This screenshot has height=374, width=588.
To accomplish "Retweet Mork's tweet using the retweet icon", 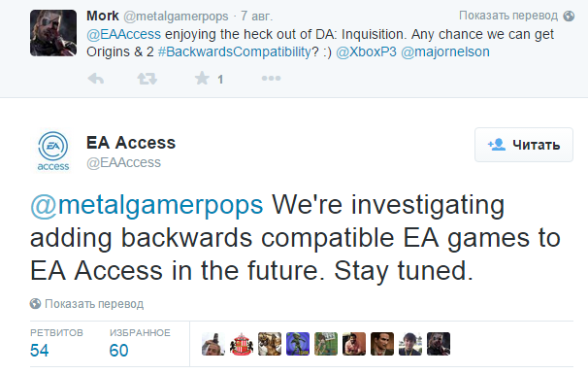I will pos(147,79).
